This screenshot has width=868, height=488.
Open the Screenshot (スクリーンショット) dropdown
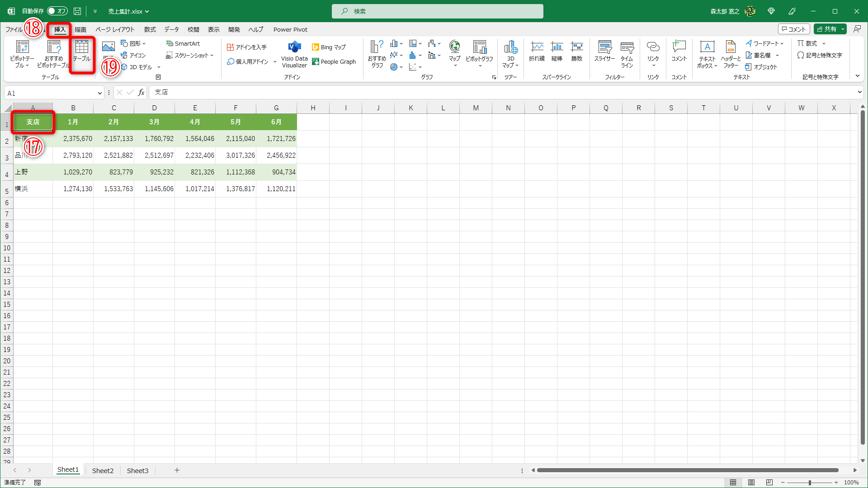point(189,56)
